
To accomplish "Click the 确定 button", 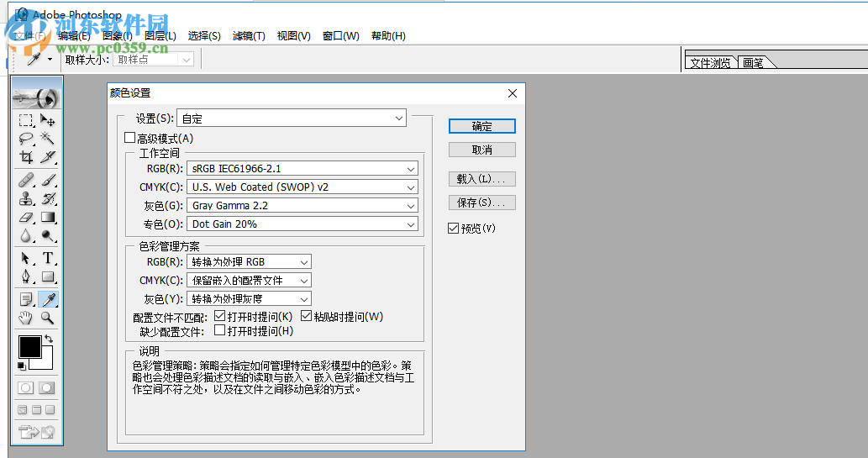I will pos(482,126).
